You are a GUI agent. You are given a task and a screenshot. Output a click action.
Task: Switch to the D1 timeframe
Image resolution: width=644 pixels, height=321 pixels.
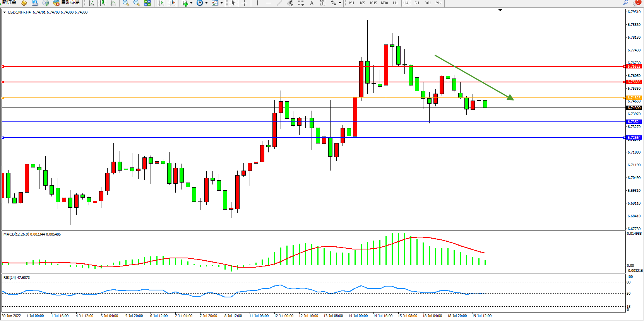[x=417, y=3]
